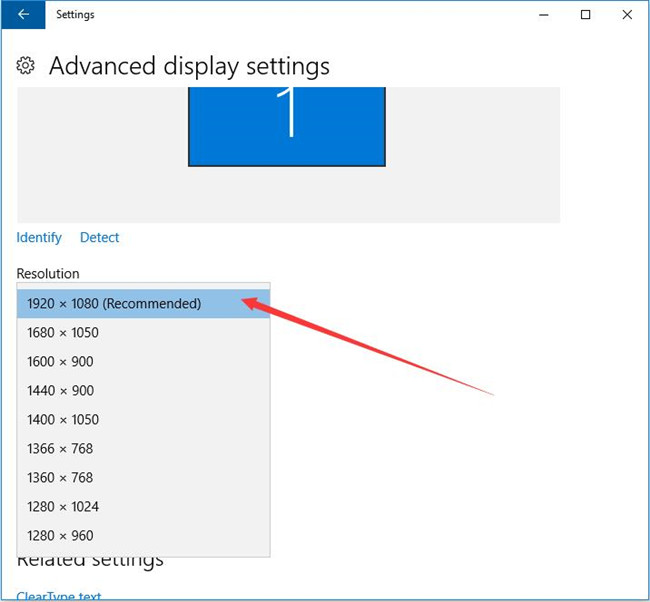Click the Detect link

[x=99, y=238]
